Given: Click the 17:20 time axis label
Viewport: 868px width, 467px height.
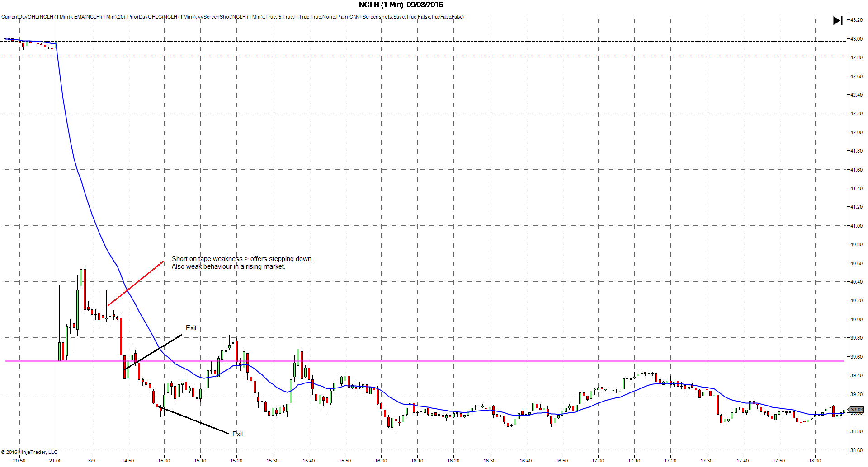Looking at the screenshot, I should point(670,461).
